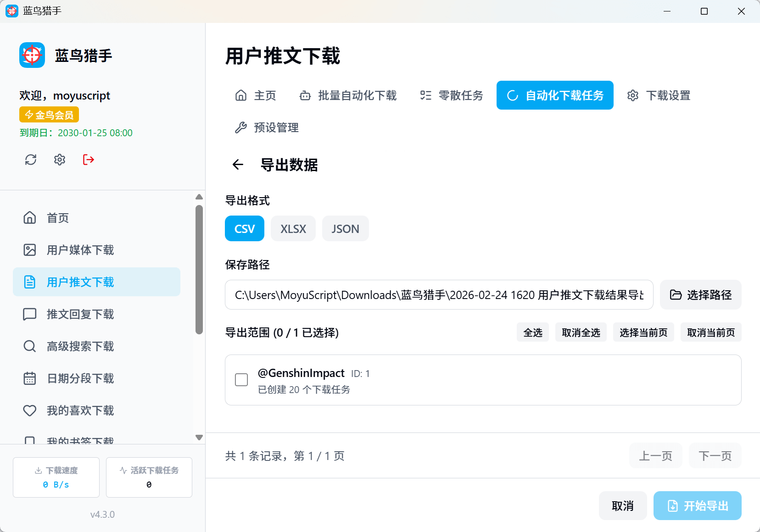Choose JSON export format
Viewport: 760px width, 532px height.
point(345,228)
